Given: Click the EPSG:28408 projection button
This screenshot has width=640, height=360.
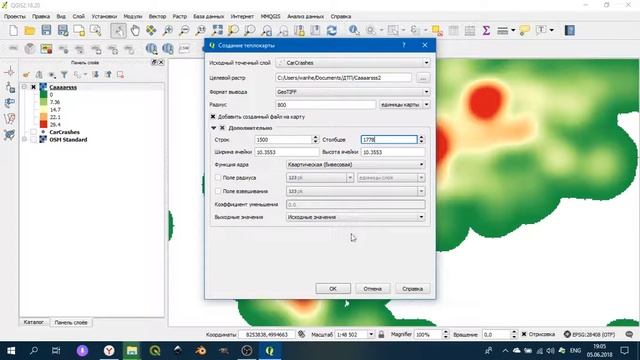Looking at the screenshot, I should [x=589, y=334].
